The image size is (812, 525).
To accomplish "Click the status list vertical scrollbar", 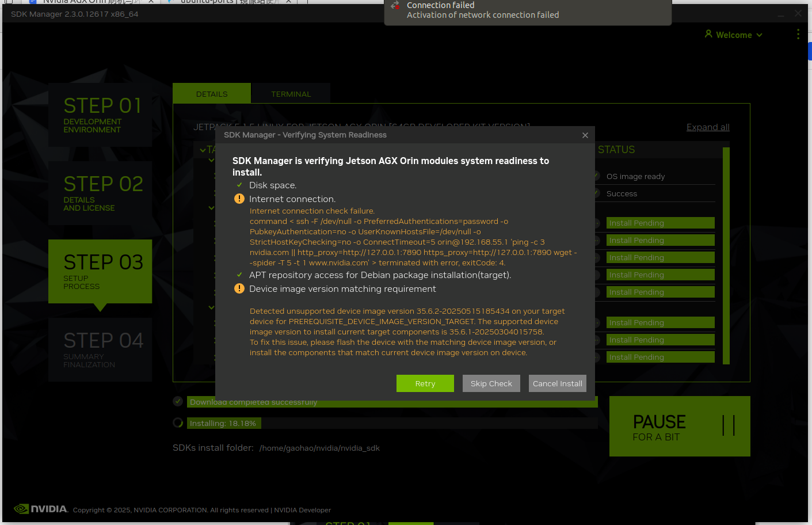I will [x=726, y=256].
